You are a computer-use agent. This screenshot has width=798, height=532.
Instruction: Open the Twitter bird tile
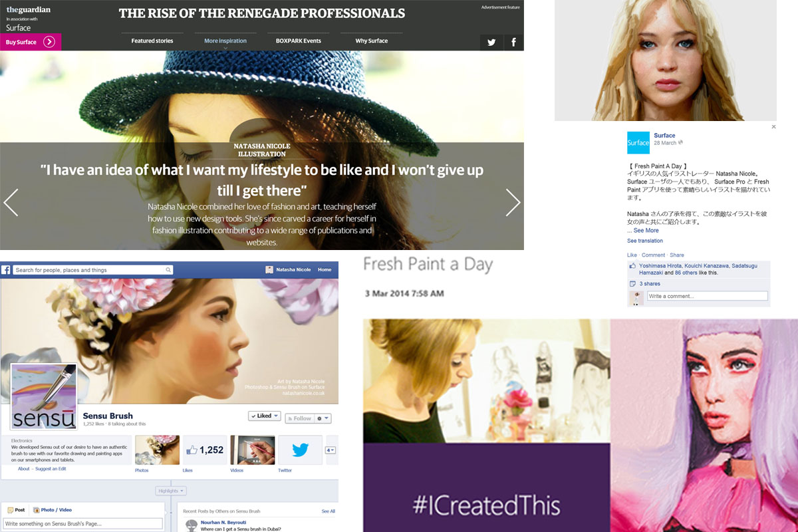[x=301, y=450]
